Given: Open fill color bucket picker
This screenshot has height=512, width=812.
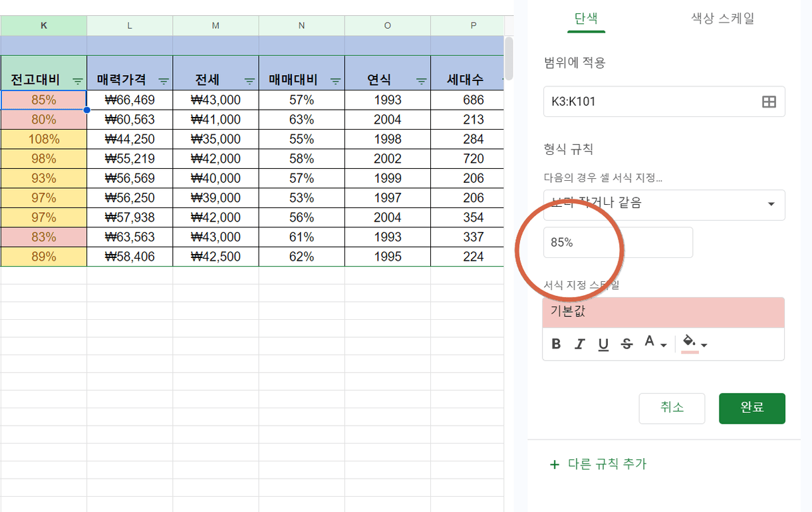Looking at the screenshot, I should [695, 344].
